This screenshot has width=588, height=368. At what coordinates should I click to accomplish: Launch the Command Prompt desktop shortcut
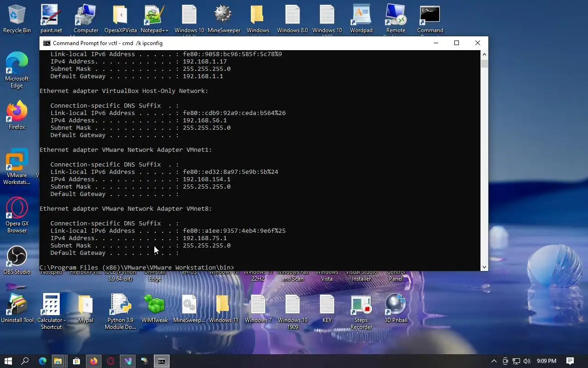430,18
